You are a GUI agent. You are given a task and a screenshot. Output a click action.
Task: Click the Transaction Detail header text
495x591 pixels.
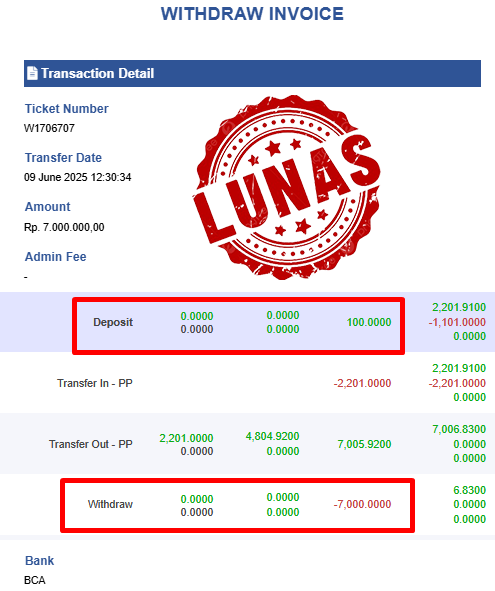pyautogui.click(x=98, y=73)
